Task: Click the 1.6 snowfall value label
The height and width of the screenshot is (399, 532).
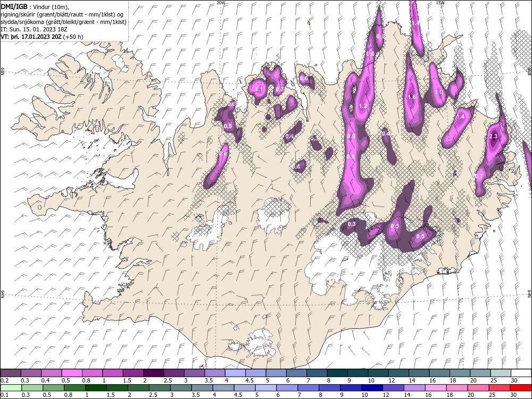Action: pyautogui.click(x=412, y=97)
